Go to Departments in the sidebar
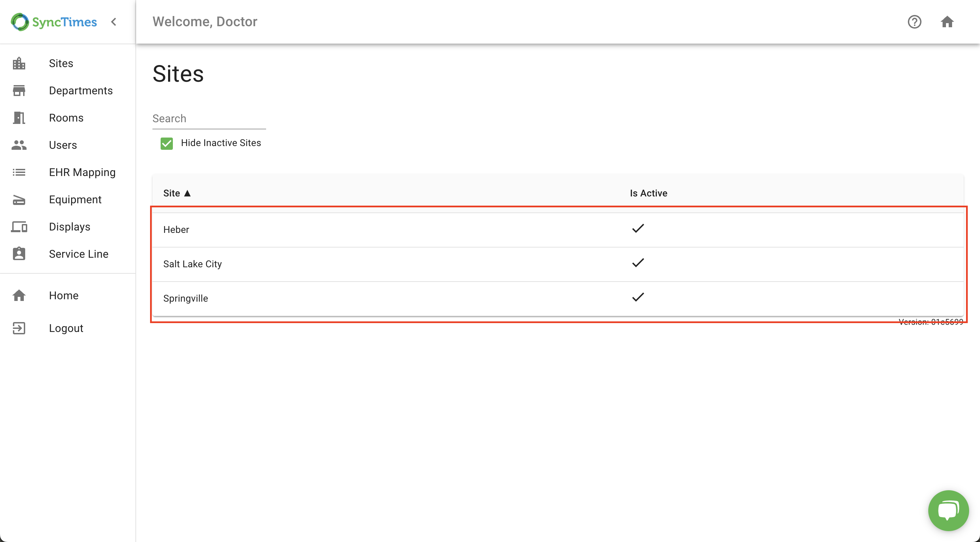 [81, 91]
